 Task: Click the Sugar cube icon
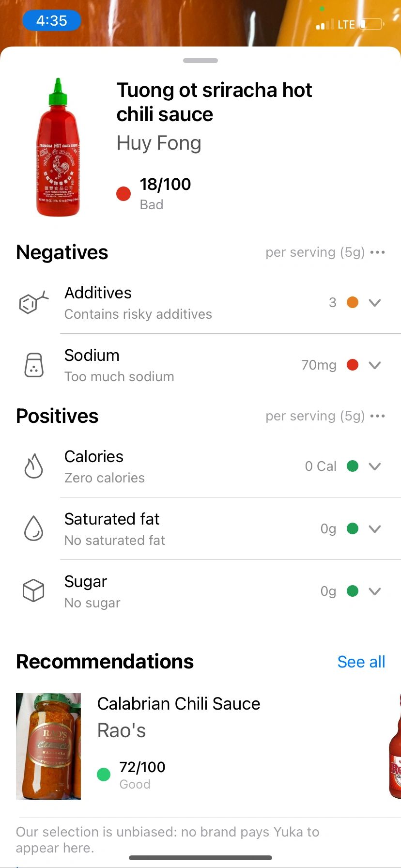pyautogui.click(x=33, y=591)
